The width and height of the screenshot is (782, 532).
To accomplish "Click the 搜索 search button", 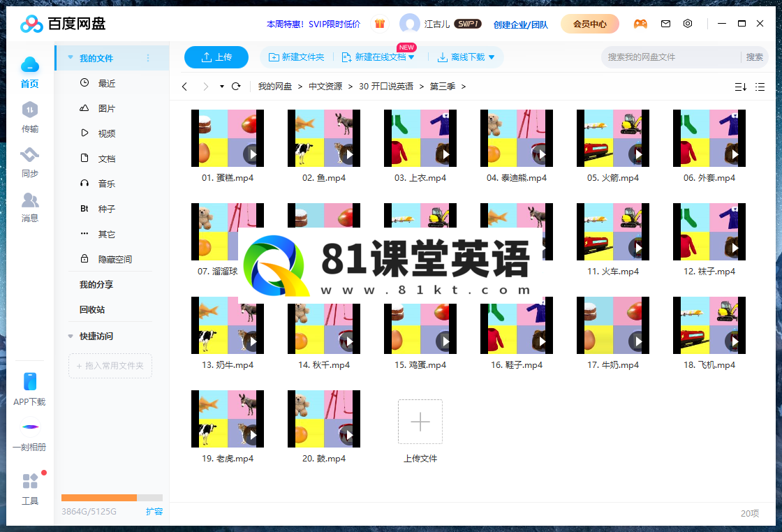I will pos(755,57).
